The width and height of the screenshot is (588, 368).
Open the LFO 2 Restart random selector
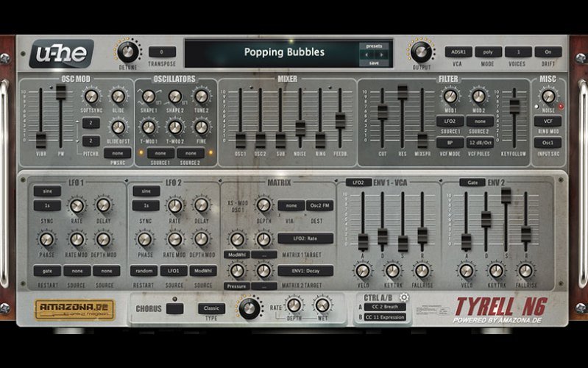click(x=144, y=271)
